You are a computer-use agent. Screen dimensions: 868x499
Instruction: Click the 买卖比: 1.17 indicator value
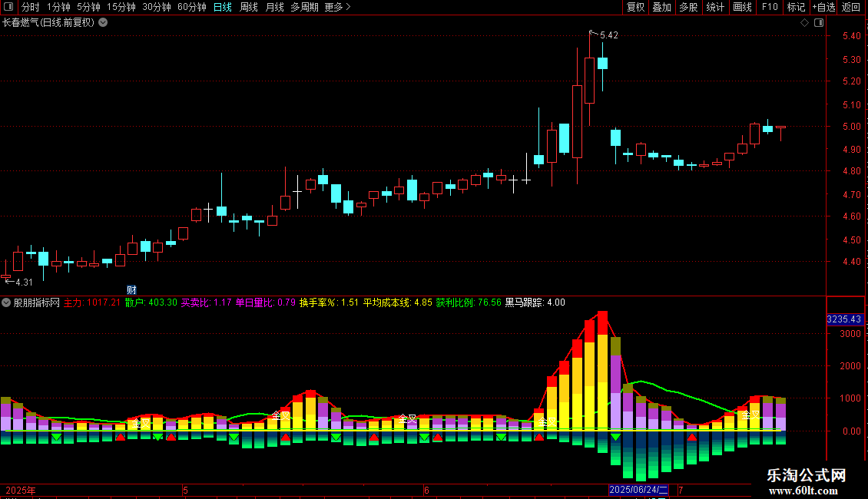[206, 302]
